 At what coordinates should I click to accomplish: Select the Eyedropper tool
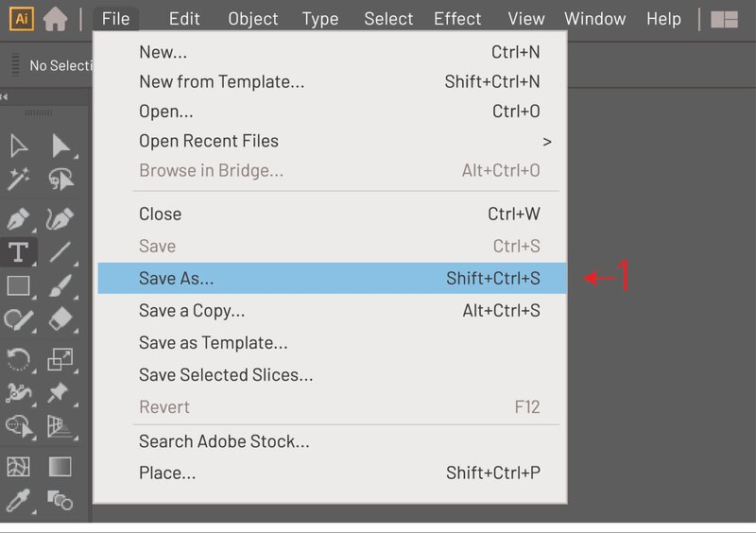tap(19, 499)
